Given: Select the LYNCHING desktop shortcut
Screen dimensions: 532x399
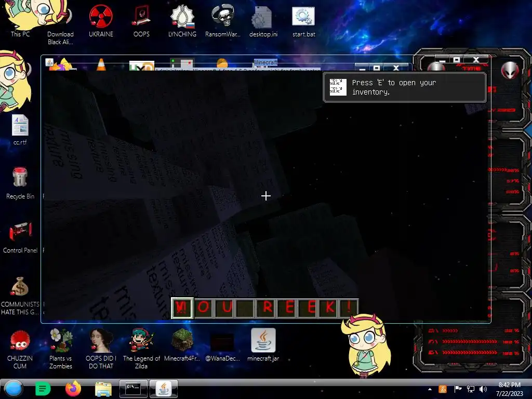Looking at the screenshot, I should [182, 20].
